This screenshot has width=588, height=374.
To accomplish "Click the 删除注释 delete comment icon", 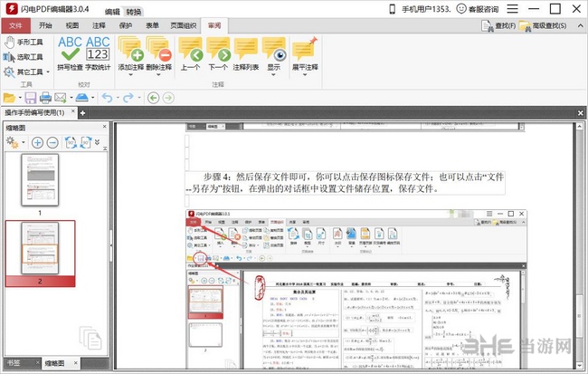I will pyautogui.click(x=158, y=49).
